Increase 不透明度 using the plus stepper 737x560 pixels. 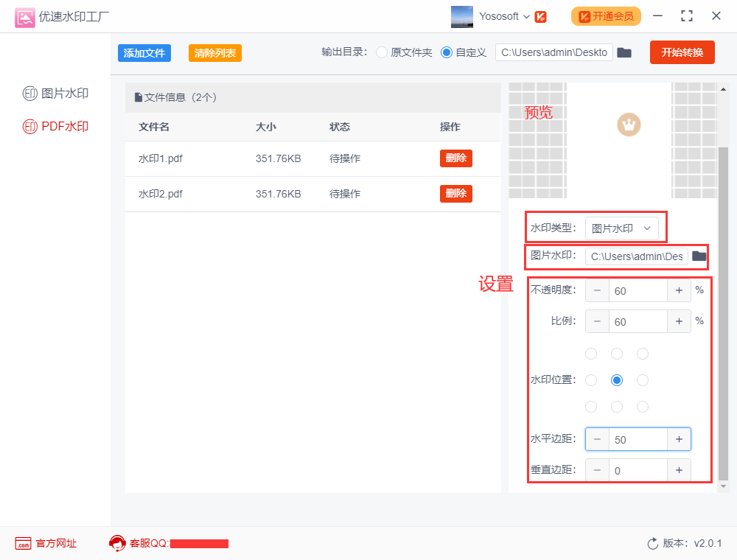[679, 290]
